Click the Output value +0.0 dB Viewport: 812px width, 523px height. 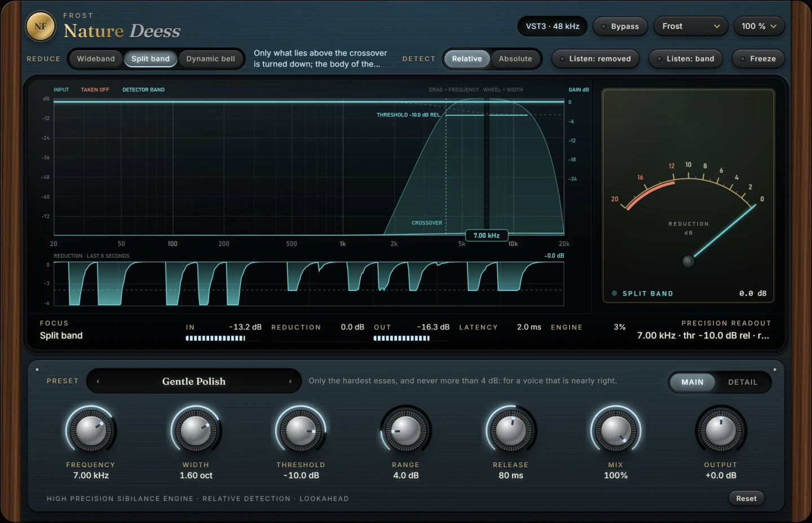click(721, 476)
